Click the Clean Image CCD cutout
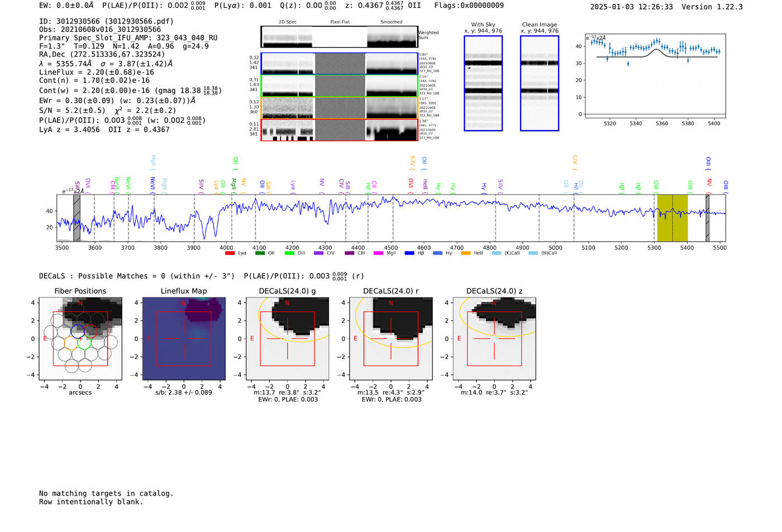The height and width of the screenshot is (532, 782). [x=540, y=83]
